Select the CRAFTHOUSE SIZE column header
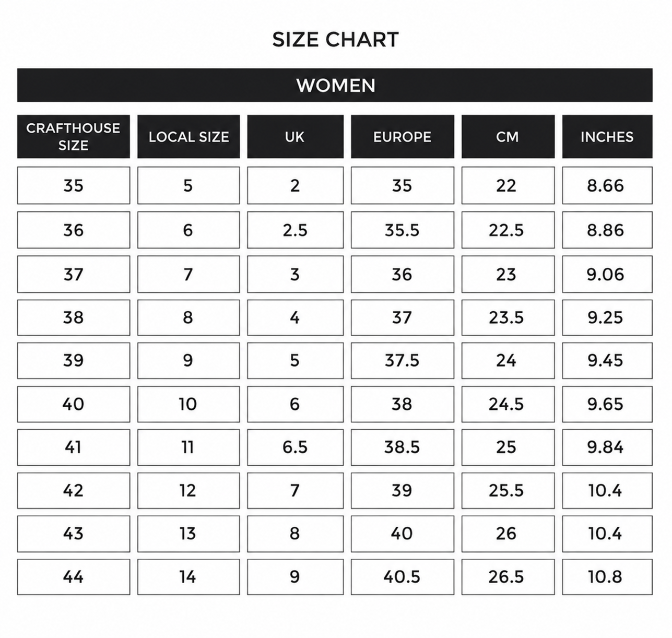The image size is (672, 638). click(x=74, y=137)
